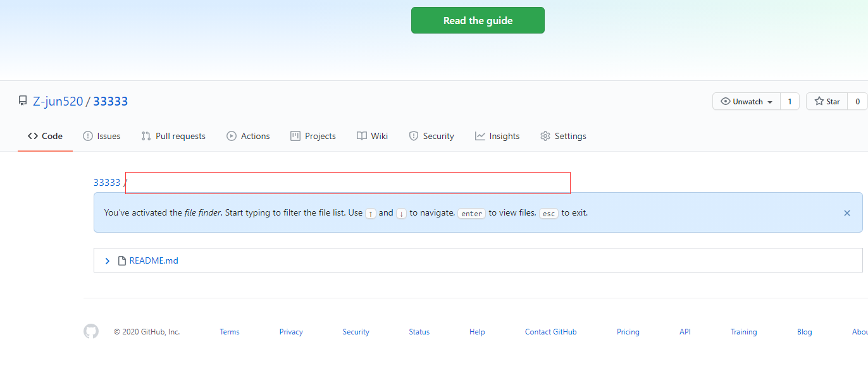
Task: Click the Actions play icon
Action: (x=232, y=136)
